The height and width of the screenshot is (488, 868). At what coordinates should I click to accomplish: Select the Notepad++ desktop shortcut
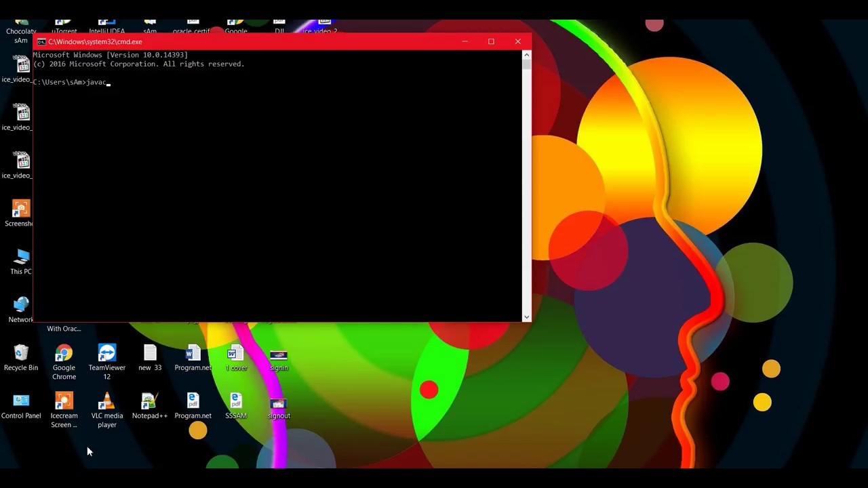coord(150,406)
